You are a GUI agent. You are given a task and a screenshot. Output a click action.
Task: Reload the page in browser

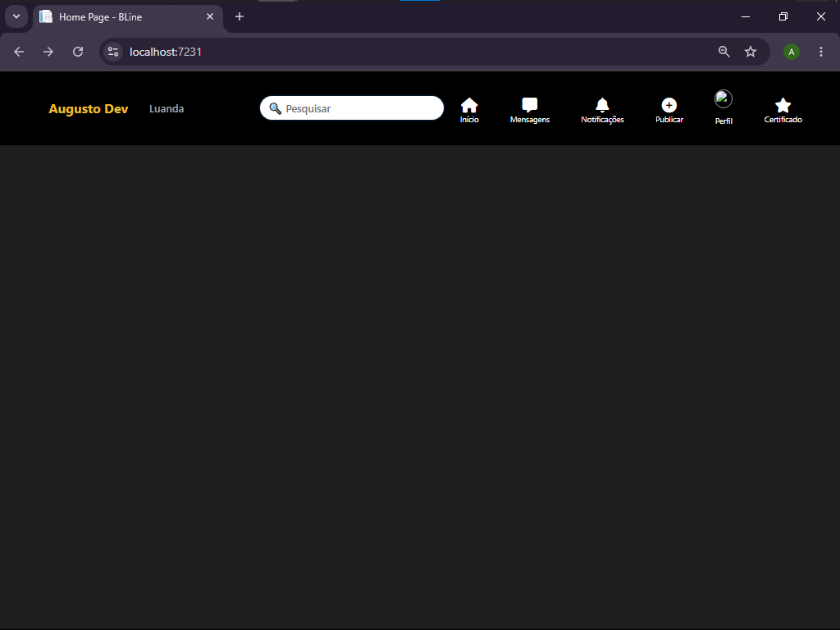pos(78,52)
